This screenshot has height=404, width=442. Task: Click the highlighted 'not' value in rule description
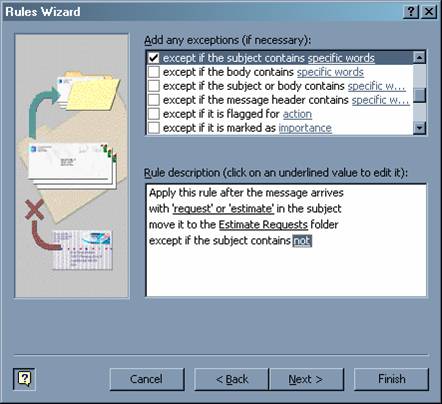[302, 241]
